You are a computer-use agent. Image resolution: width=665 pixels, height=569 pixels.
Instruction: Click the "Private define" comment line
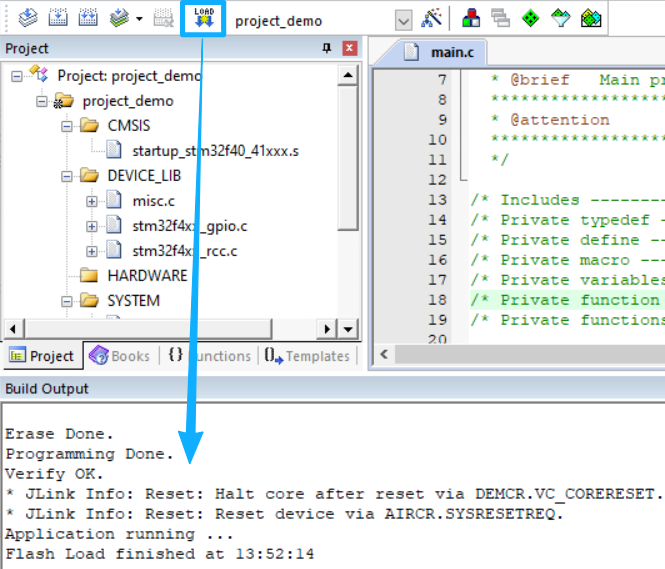tap(570, 240)
